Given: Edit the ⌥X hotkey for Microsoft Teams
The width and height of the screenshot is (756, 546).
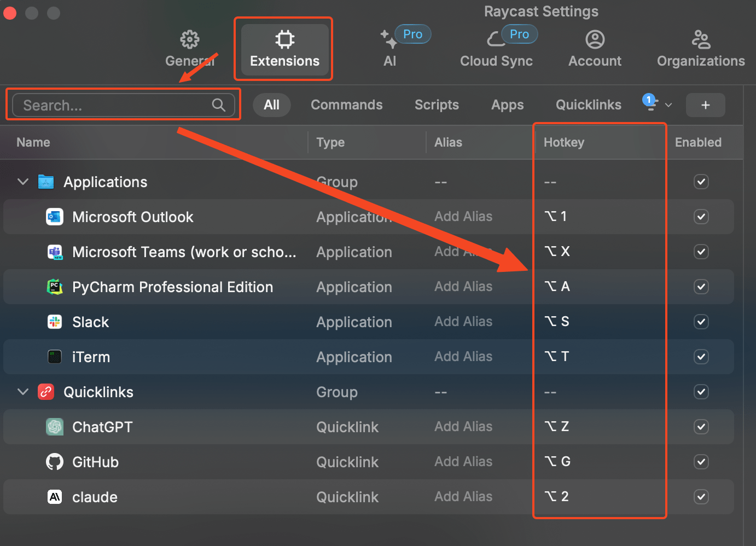Looking at the screenshot, I should point(557,252).
